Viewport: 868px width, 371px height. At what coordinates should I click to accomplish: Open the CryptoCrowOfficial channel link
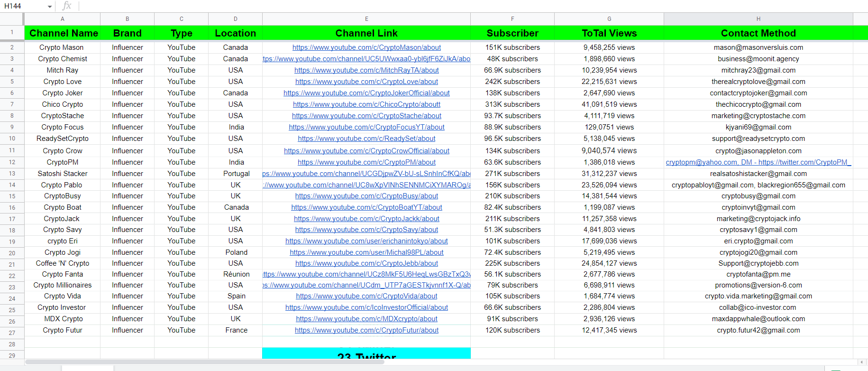click(366, 151)
